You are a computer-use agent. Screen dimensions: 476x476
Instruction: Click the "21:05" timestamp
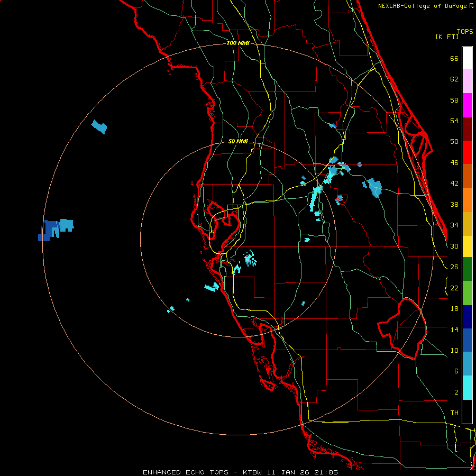(327, 472)
